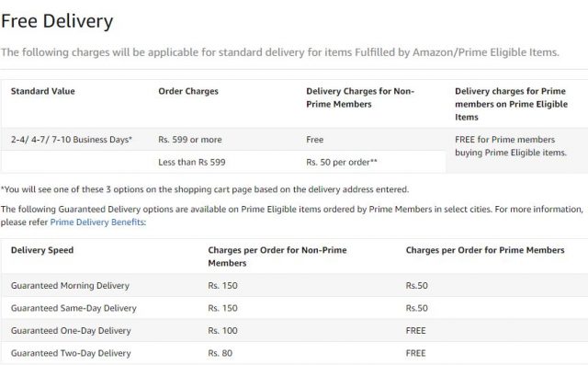Select the Guaranteed Two-Day Delivery row

click(x=294, y=353)
